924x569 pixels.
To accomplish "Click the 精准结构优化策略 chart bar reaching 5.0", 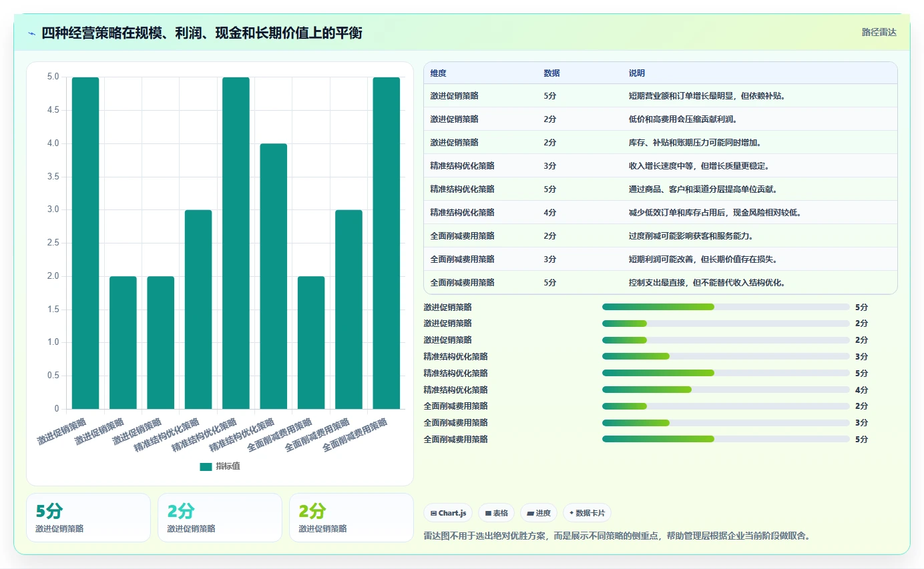I will [x=236, y=243].
